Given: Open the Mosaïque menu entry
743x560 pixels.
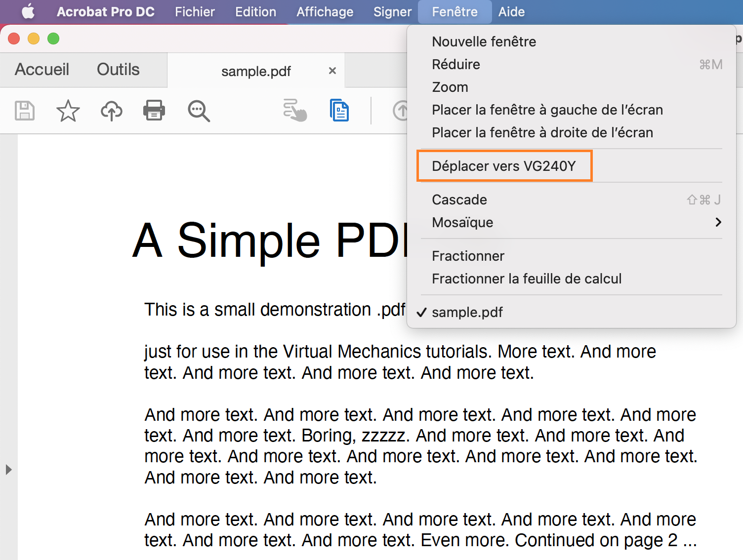Looking at the screenshot, I should pos(572,222).
